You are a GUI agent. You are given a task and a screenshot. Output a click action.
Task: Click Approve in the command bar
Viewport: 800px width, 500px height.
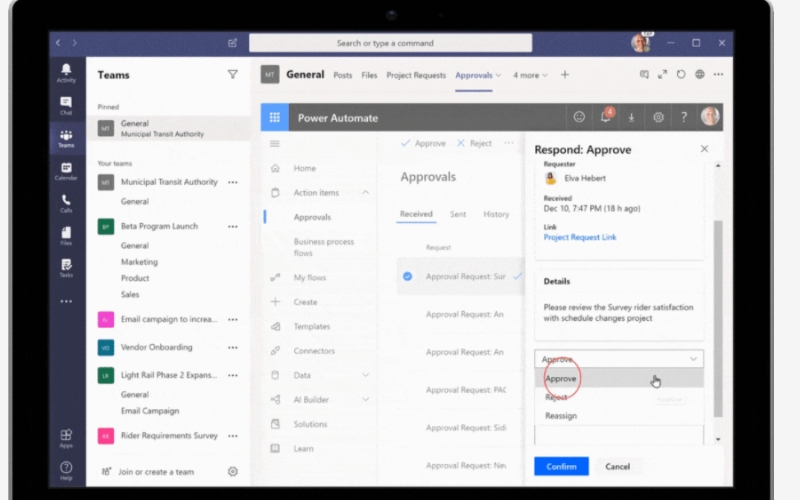click(423, 143)
